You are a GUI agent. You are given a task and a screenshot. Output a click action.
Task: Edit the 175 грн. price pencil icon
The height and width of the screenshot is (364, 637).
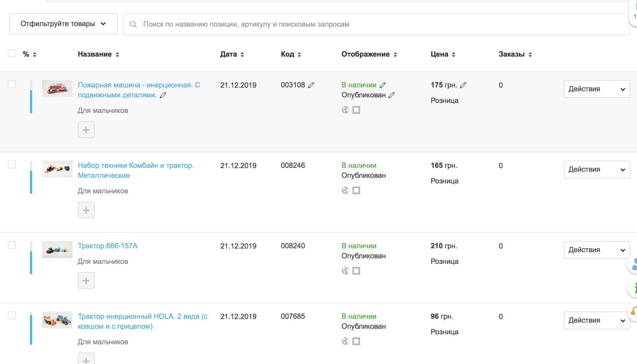coord(463,85)
